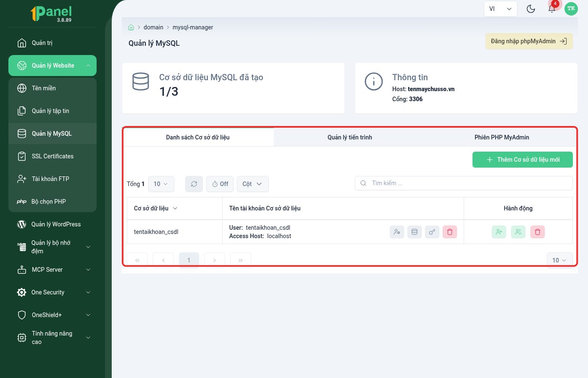Click Thêm Cơ sở dữ liệu mới
The width and height of the screenshot is (588, 378).
pos(522,160)
